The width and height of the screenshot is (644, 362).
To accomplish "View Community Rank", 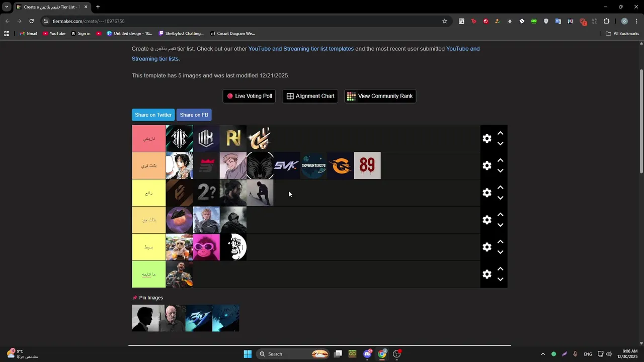I will tap(380, 96).
